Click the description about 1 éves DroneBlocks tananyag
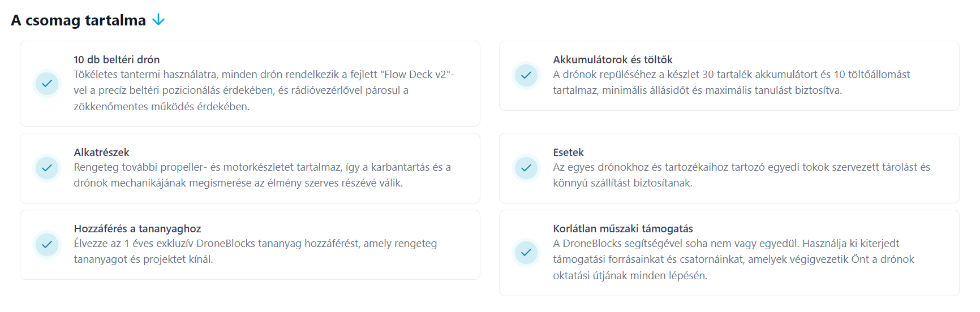This screenshot has width=980, height=312. tap(255, 252)
